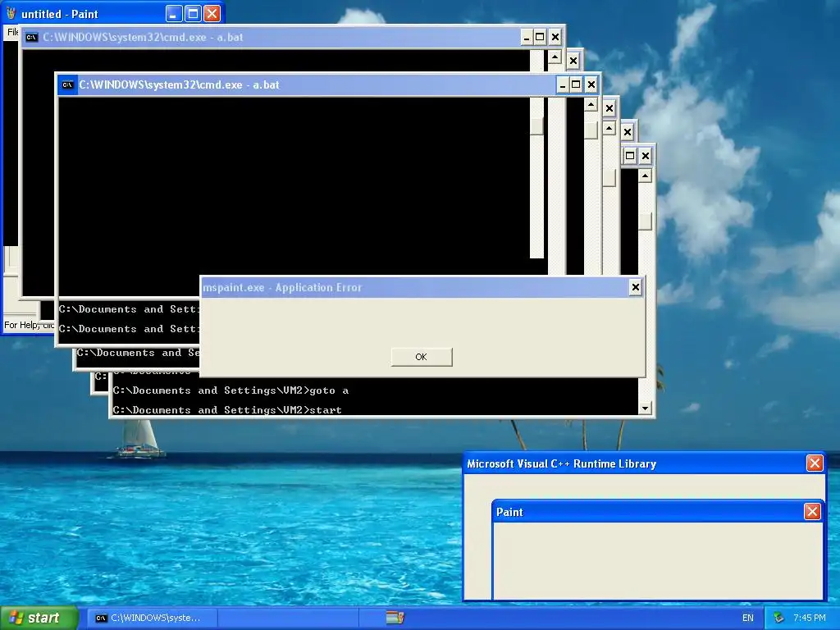Open the File menu in Paint
The height and width of the screenshot is (630, 840).
click(12, 32)
